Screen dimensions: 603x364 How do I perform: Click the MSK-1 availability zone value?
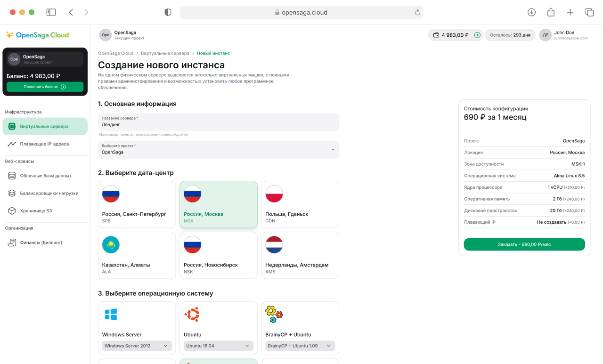(578, 164)
